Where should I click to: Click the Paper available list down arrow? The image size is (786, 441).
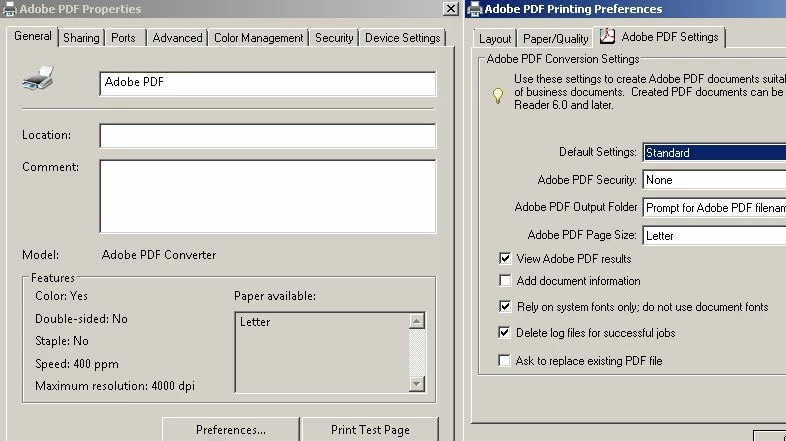click(x=417, y=384)
